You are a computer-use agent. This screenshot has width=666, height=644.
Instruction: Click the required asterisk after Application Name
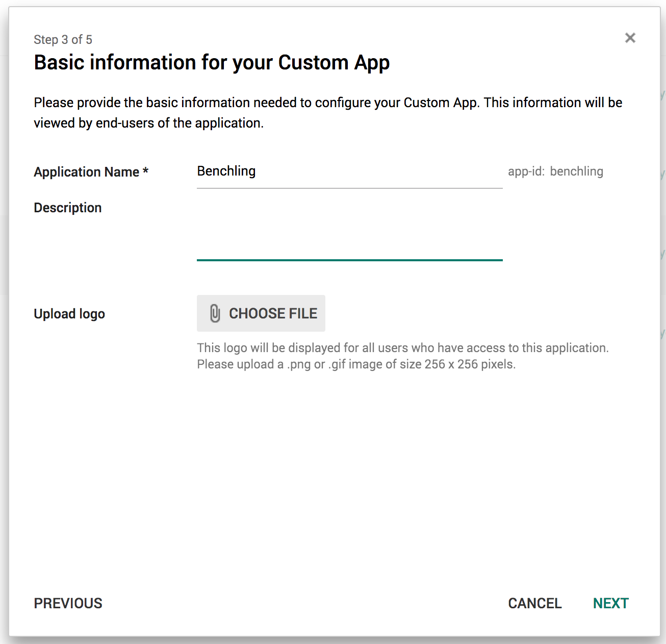(146, 171)
